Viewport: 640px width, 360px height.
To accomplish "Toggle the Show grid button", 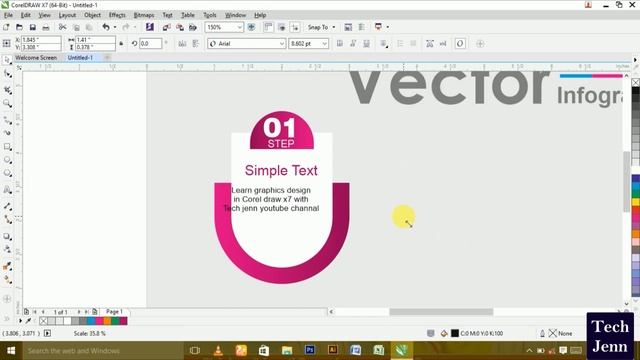I will 281,27.
